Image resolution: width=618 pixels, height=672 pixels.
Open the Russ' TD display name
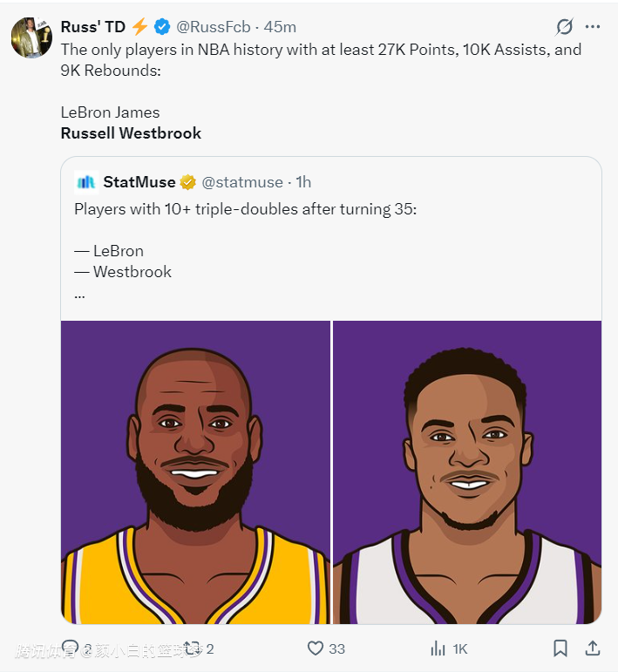pos(93,27)
